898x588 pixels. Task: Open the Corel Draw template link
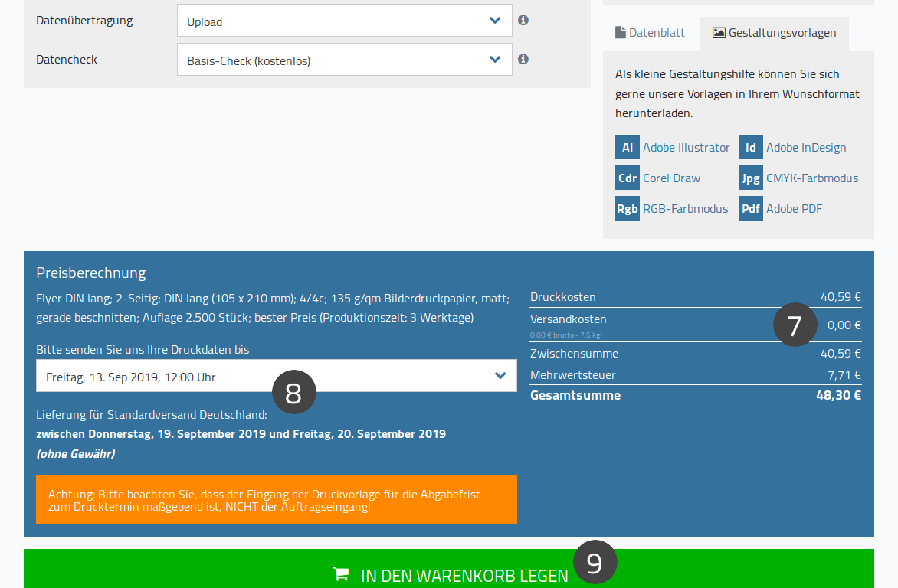(x=671, y=178)
